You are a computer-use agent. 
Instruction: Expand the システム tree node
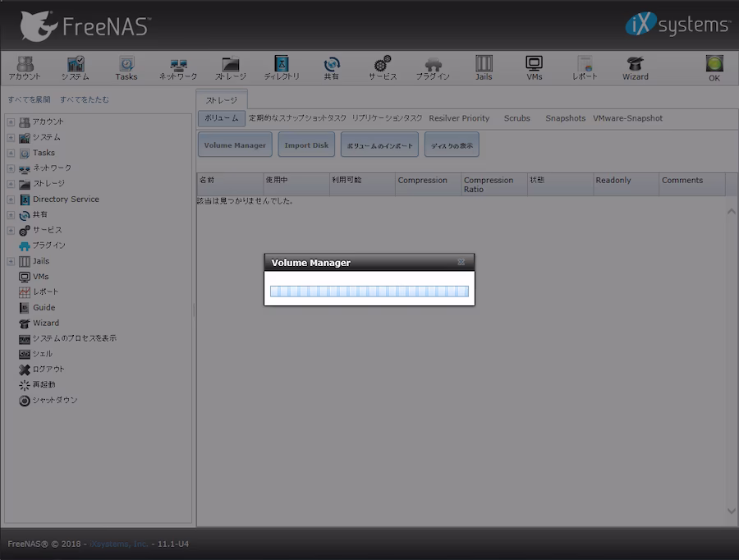click(11, 137)
